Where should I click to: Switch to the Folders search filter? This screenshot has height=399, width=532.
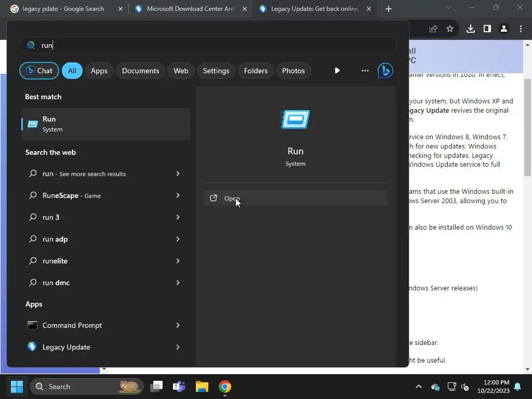click(256, 71)
